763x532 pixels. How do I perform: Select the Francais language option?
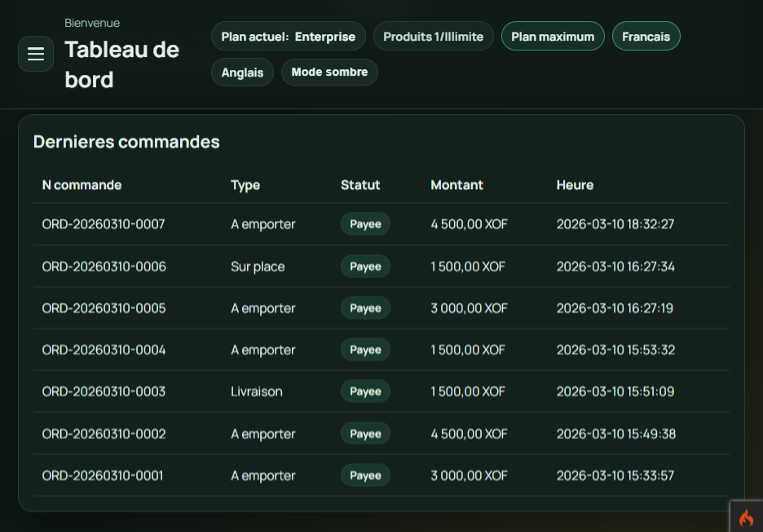646,36
